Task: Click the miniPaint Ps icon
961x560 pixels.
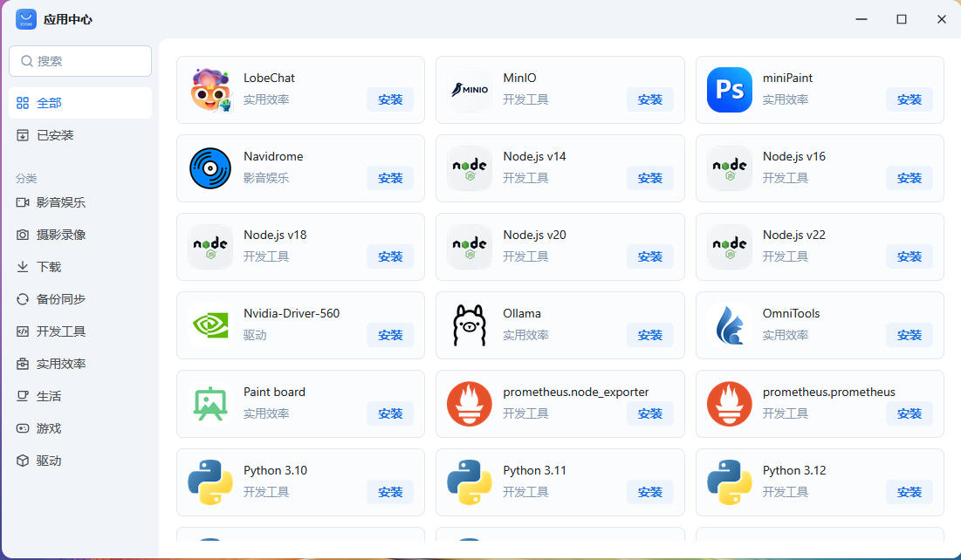Action: coord(730,90)
